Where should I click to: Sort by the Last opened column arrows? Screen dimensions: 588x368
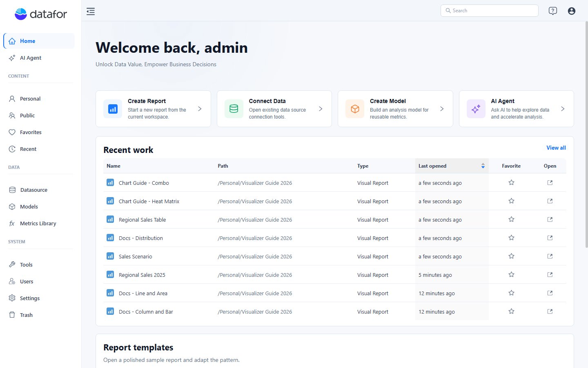pyautogui.click(x=483, y=166)
